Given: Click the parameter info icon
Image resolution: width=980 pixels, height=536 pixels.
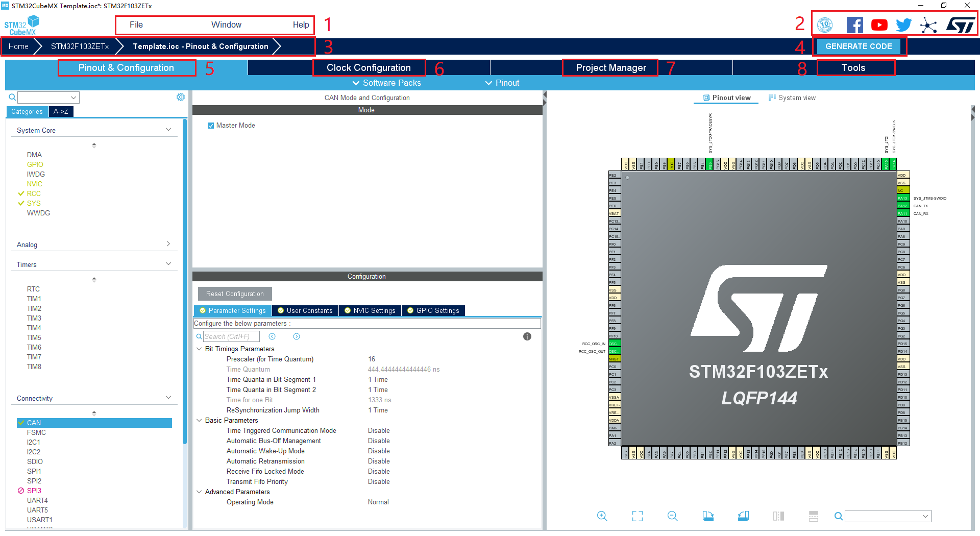Looking at the screenshot, I should click(x=527, y=336).
